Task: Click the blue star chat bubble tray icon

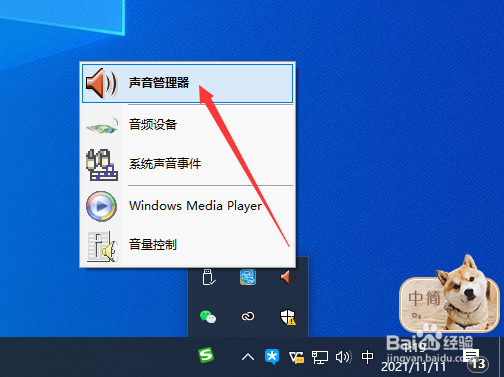Action: [x=272, y=357]
